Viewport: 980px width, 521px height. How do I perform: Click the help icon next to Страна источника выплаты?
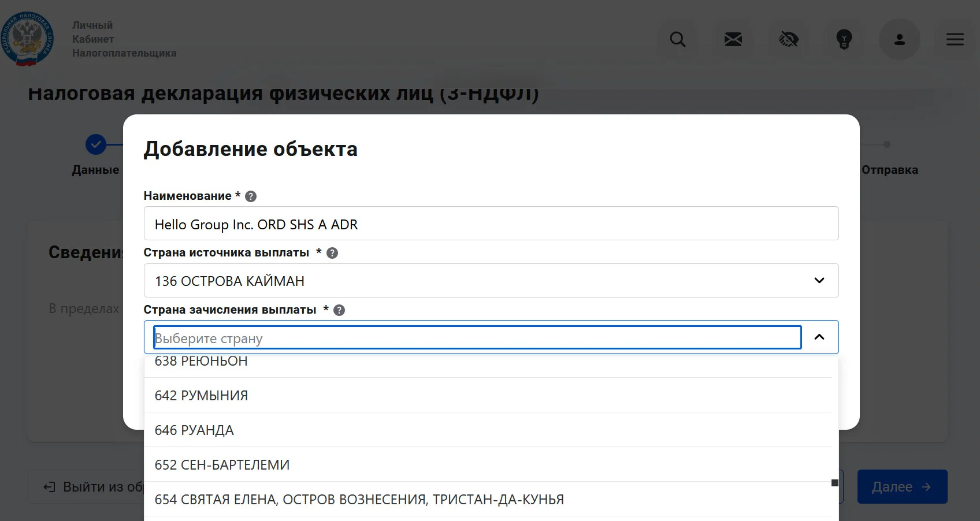pyautogui.click(x=332, y=253)
